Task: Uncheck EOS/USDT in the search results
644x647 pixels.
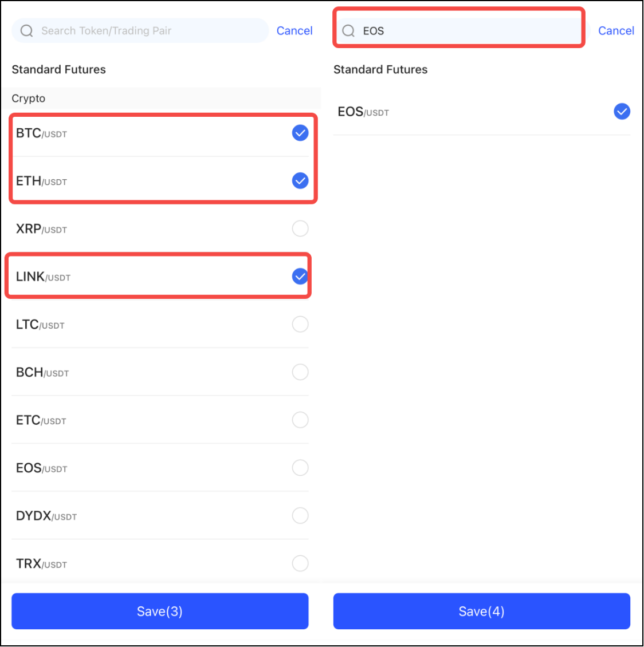Action: pyautogui.click(x=622, y=111)
